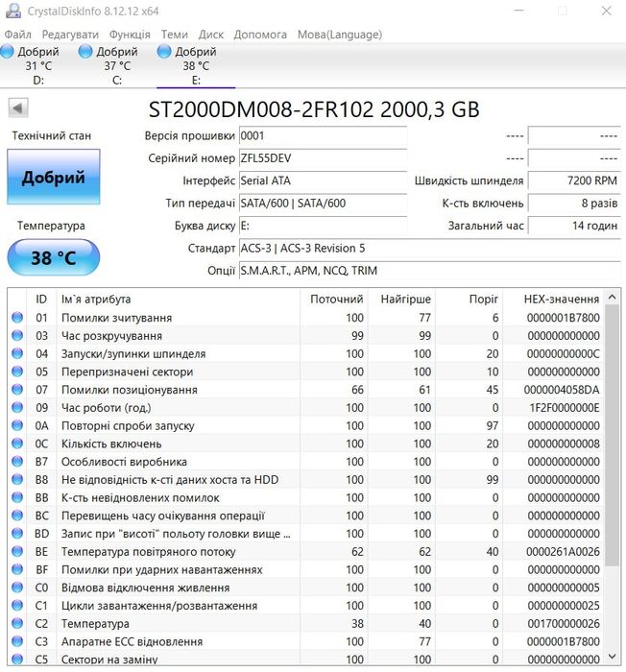626x672 pixels.
Task: Close the CrystalDiskInfo window
Action: point(606,11)
